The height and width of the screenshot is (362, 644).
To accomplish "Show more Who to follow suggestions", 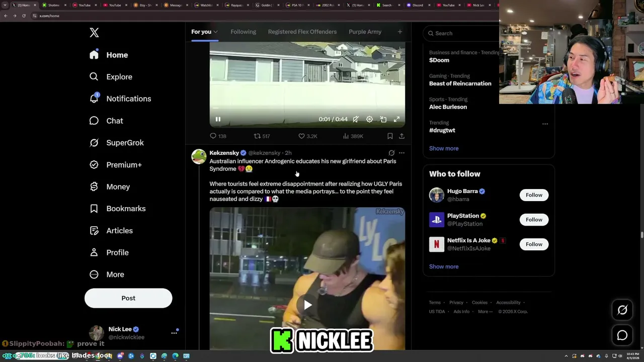I will [x=444, y=266].
